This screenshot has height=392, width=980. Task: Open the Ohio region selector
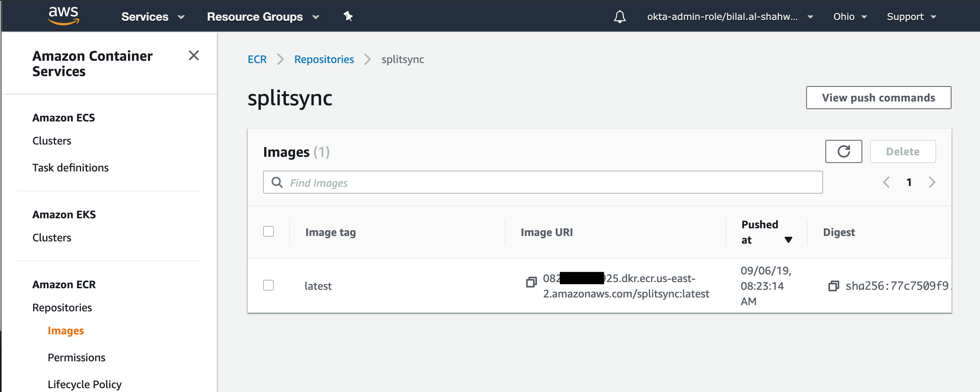click(x=850, y=17)
